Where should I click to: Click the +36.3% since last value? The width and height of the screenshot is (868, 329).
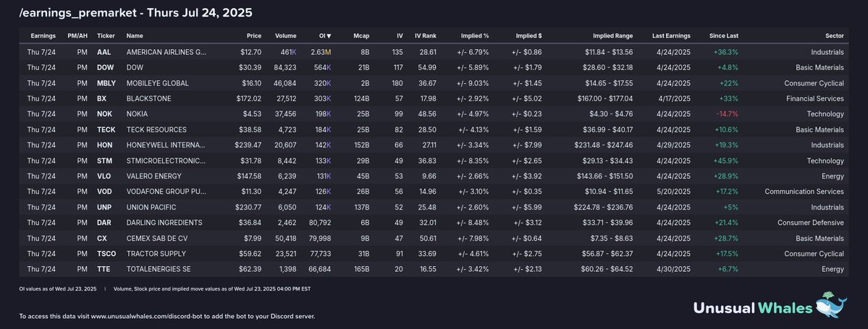pyautogui.click(x=725, y=53)
